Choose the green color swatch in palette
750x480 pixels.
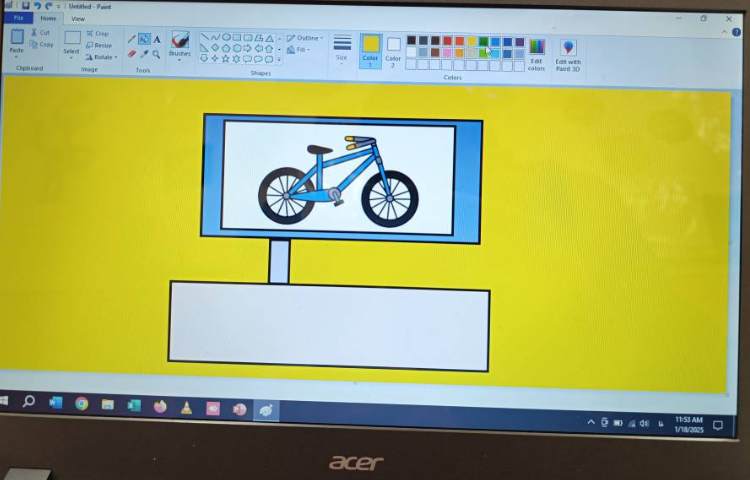tap(484, 41)
